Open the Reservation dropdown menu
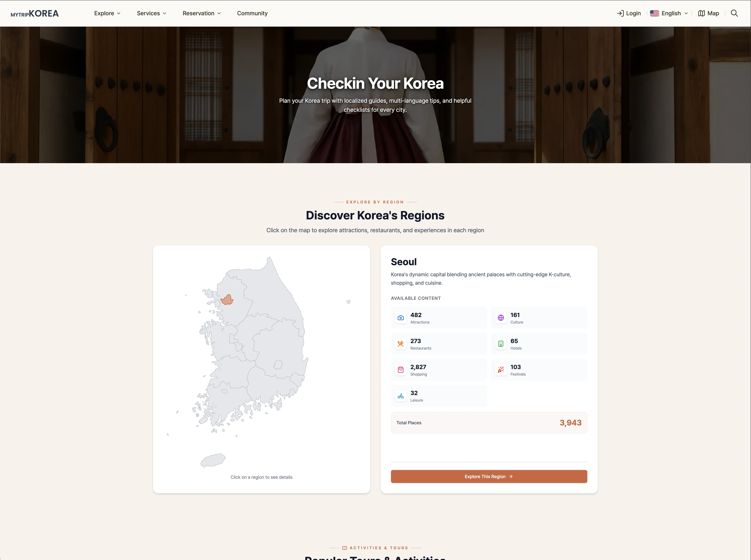 tap(201, 13)
